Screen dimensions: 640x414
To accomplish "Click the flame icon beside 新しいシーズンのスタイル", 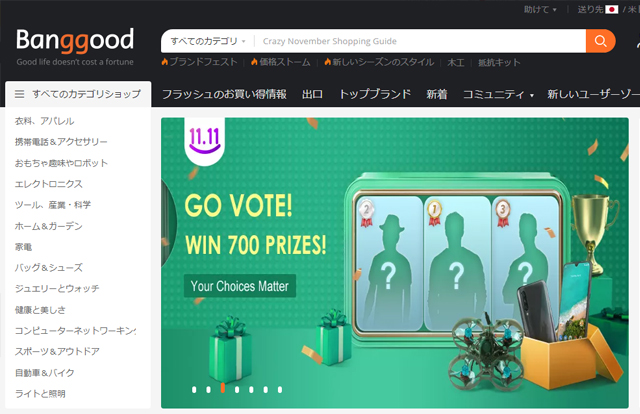I will [x=327, y=62].
